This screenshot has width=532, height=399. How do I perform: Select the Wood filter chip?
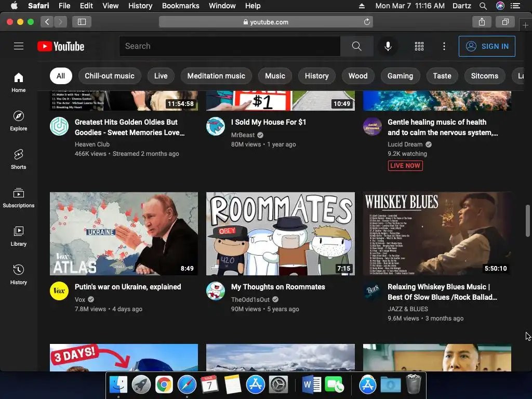coord(358,76)
